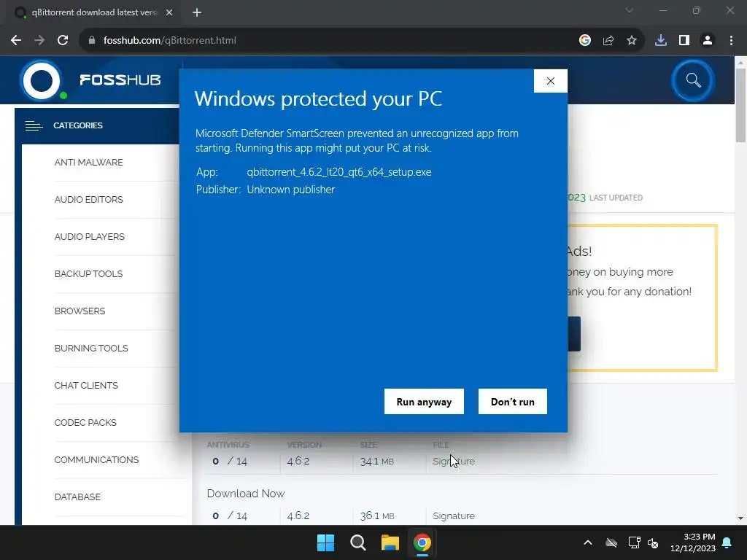Open network tray icon
The height and width of the screenshot is (560, 747).
[634, 542]
